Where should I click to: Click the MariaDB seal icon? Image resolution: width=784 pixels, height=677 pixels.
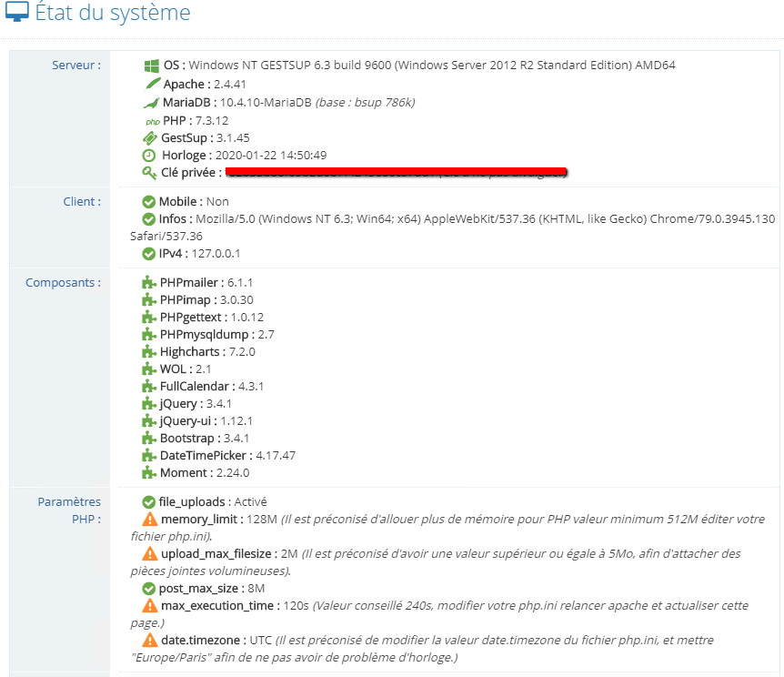point(151,103)
